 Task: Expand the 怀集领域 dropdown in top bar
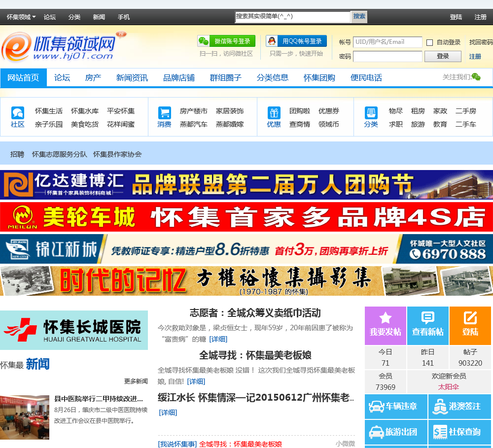point(21,17)
